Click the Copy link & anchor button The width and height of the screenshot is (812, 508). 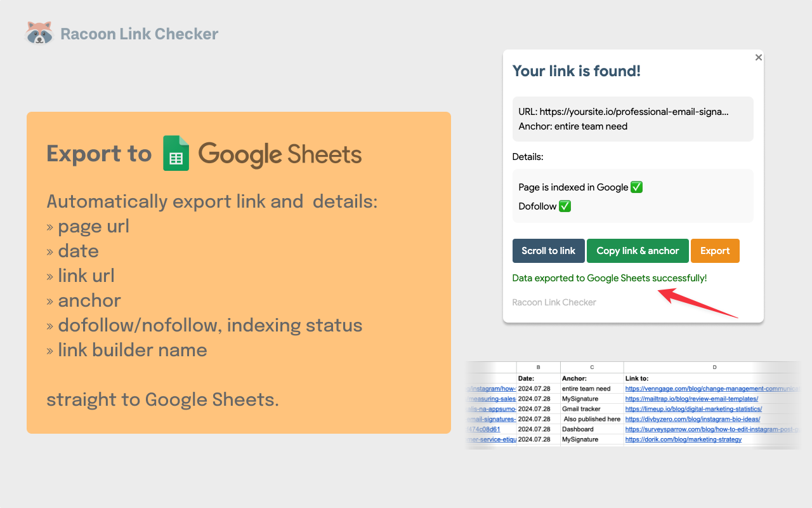tap(638, 251)
